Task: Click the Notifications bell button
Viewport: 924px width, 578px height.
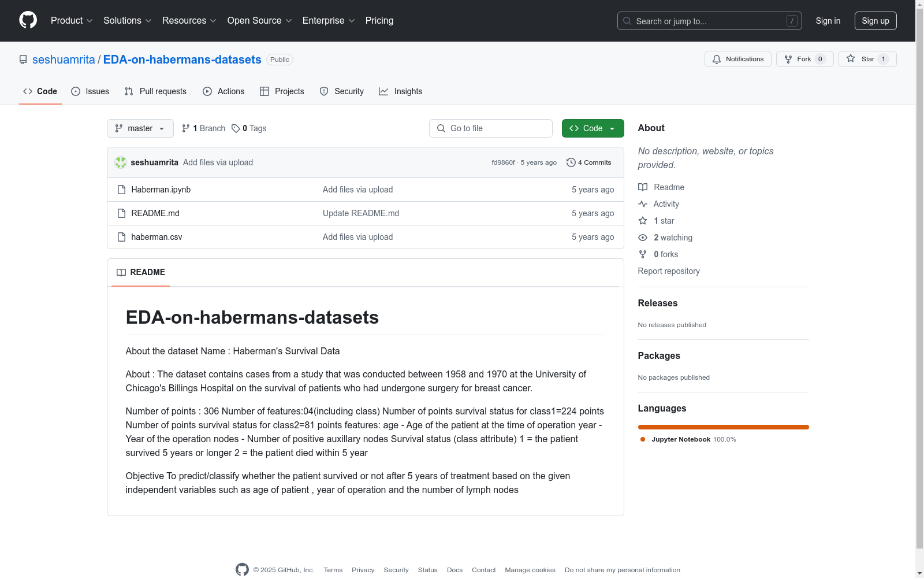Action: click(737, 59)
